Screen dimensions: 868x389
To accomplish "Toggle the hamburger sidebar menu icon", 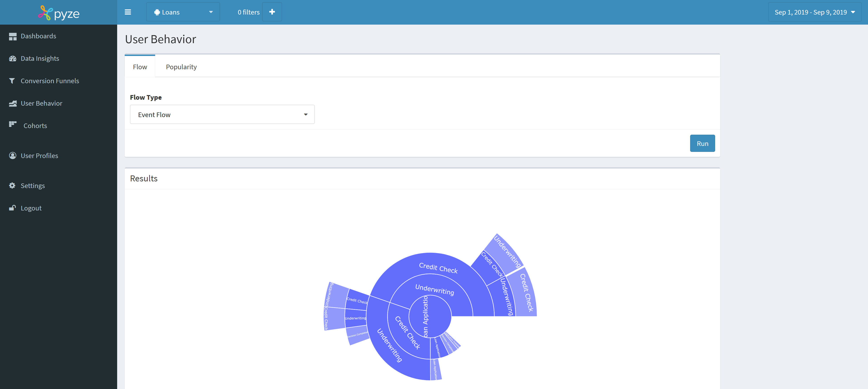I will pyautogui.click(x=128, y=12).
